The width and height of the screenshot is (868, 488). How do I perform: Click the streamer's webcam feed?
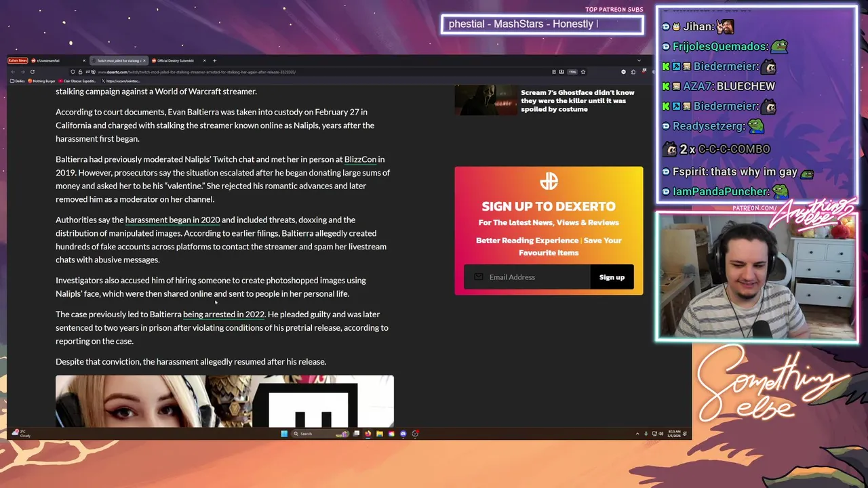[757, 277]
